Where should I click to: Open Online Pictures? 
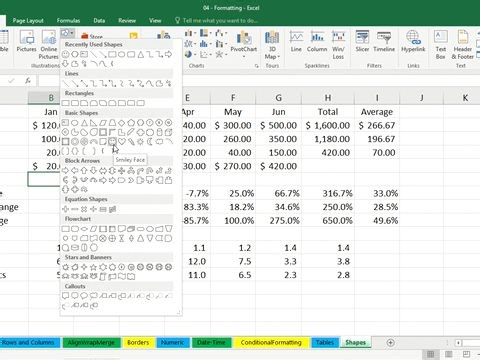[49, 45]
